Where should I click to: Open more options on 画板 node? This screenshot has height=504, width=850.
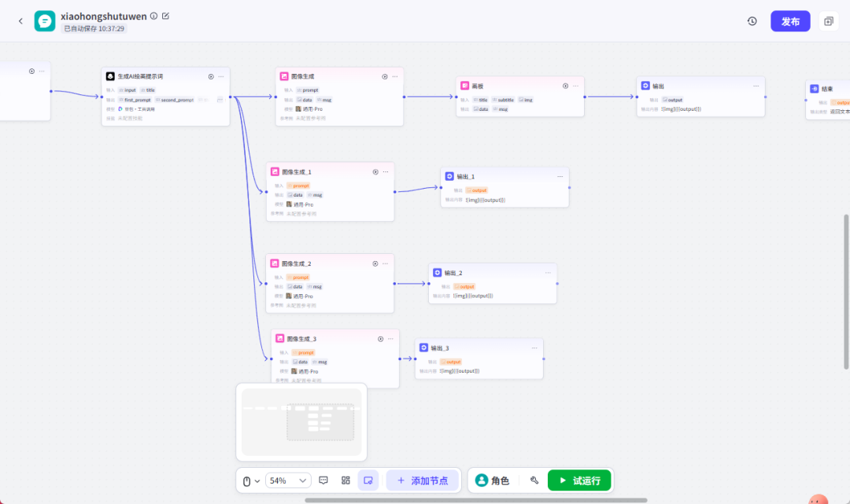(x=575, y=86)
